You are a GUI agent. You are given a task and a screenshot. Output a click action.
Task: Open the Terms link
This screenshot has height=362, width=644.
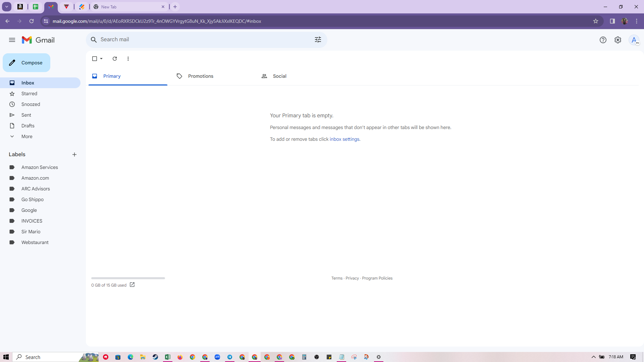coord(337,278)
